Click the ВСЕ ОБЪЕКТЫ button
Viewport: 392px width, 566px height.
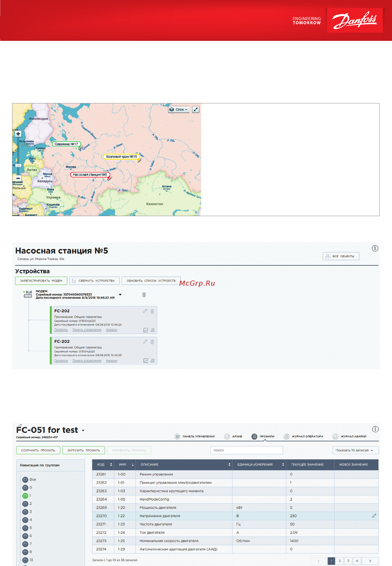341,256
